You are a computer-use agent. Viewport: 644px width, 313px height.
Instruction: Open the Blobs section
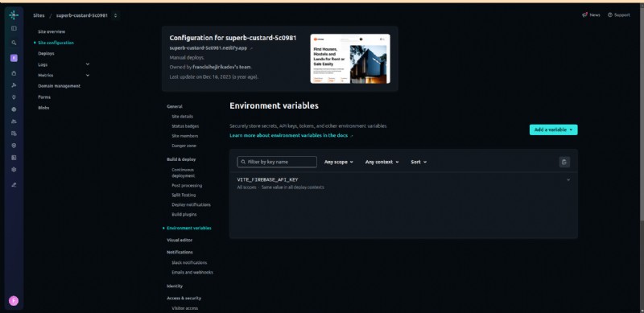pyautogui.click(x=43, y=108)
